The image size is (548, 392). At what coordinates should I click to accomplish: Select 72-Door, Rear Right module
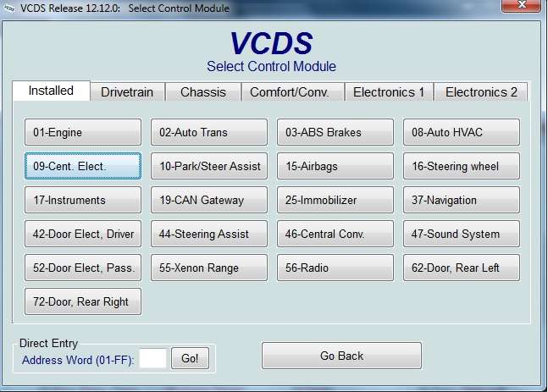pos(83,301)
